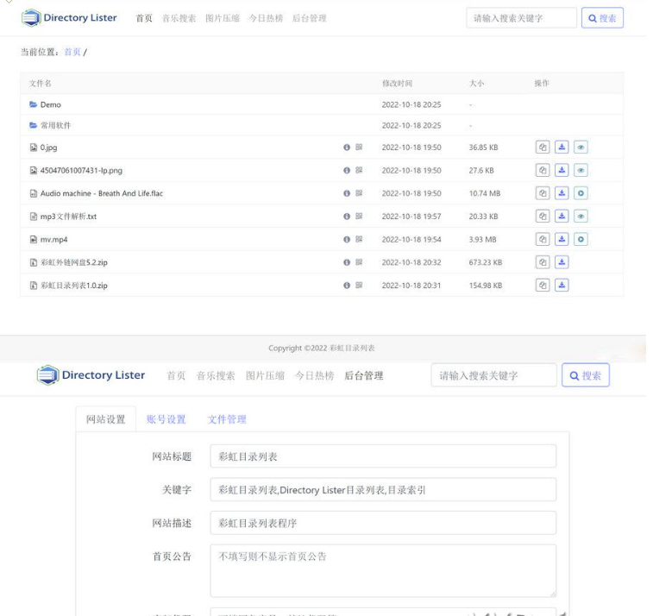Copy link for mp3文件解析.txt
This screenshot has height=616, width=672.
click(543, 217)
